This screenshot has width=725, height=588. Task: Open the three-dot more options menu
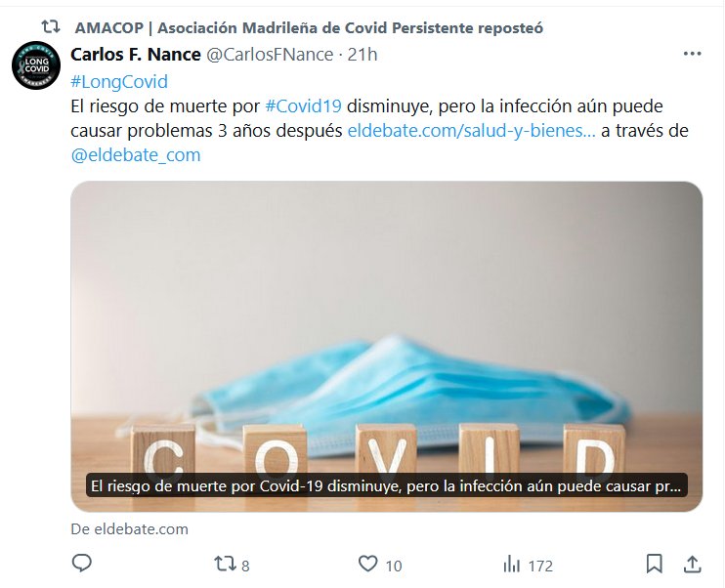pyautogui.click(x=692, y=54)
